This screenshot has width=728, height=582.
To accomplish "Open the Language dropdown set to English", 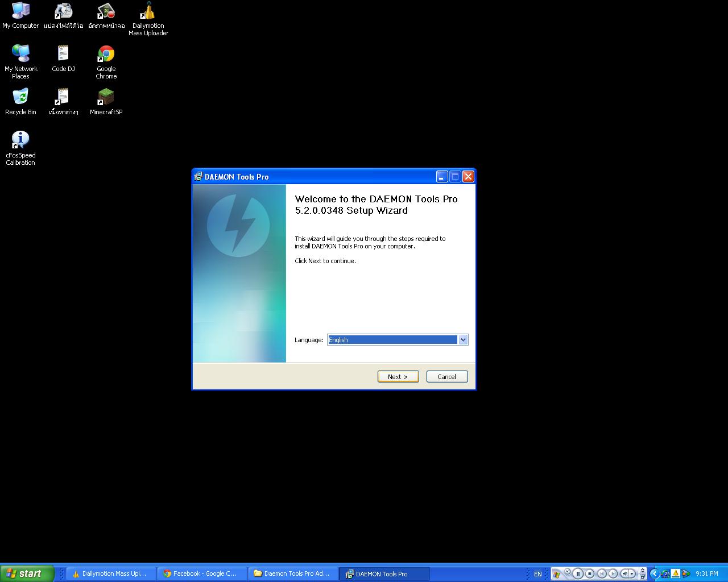I will 398,340.
